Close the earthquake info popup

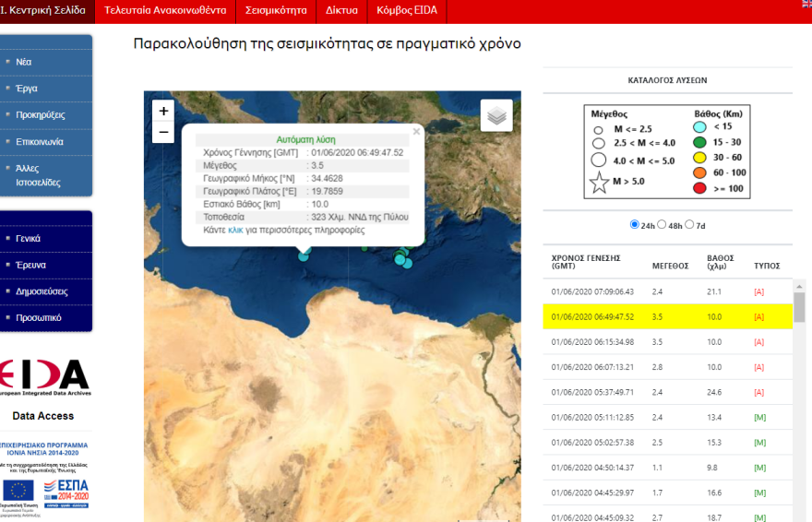click(x=416, y=131)
